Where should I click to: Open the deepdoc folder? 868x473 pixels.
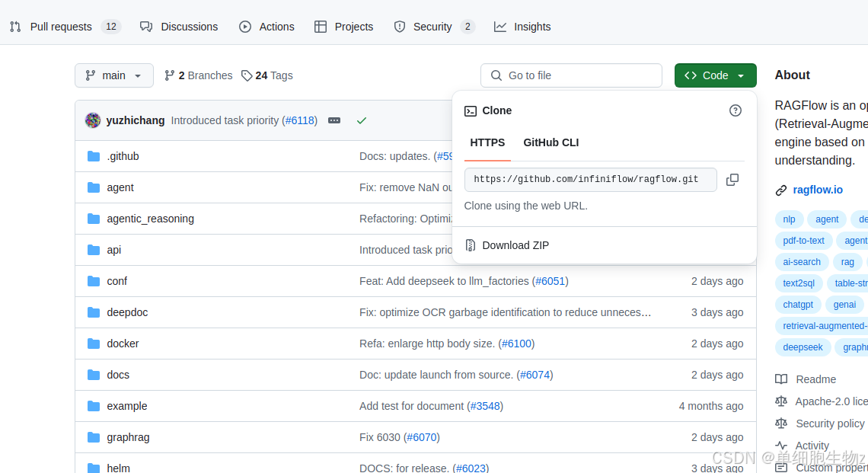[127, 312]
